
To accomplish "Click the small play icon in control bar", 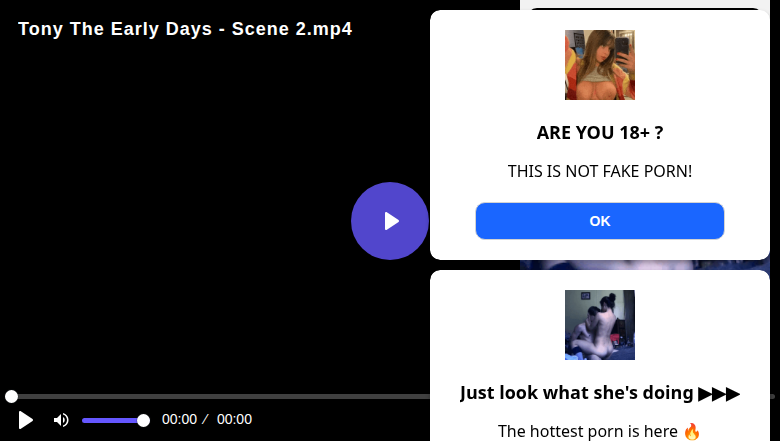I will (26, 420).
